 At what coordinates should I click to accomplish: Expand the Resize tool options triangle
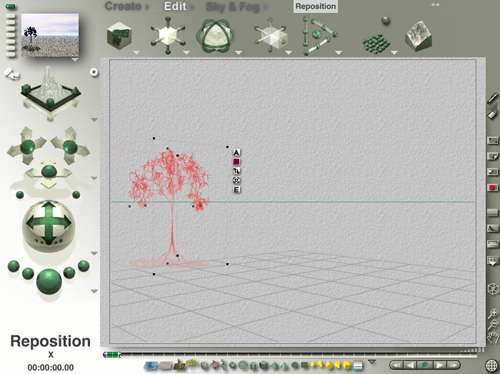click(186, 52)
